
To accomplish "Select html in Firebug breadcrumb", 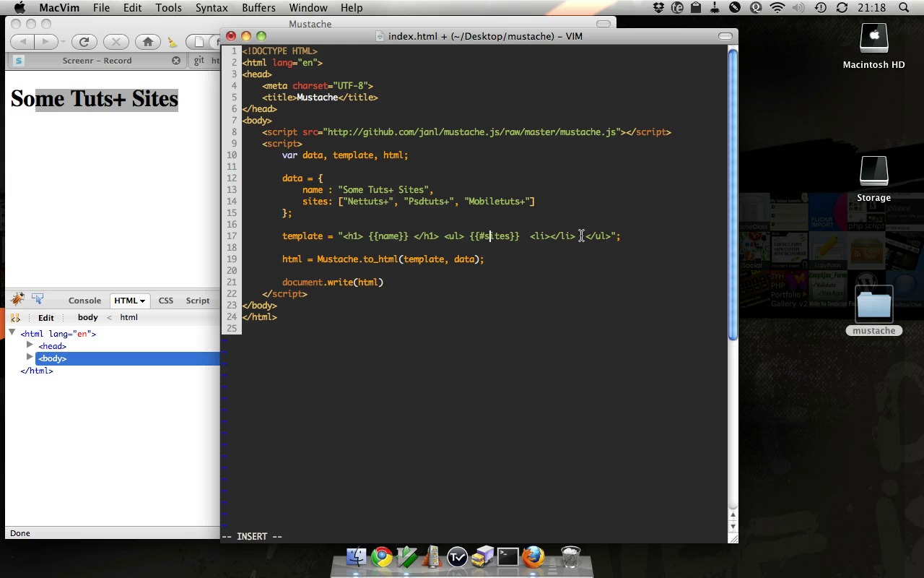I will (x=128, y=317).
